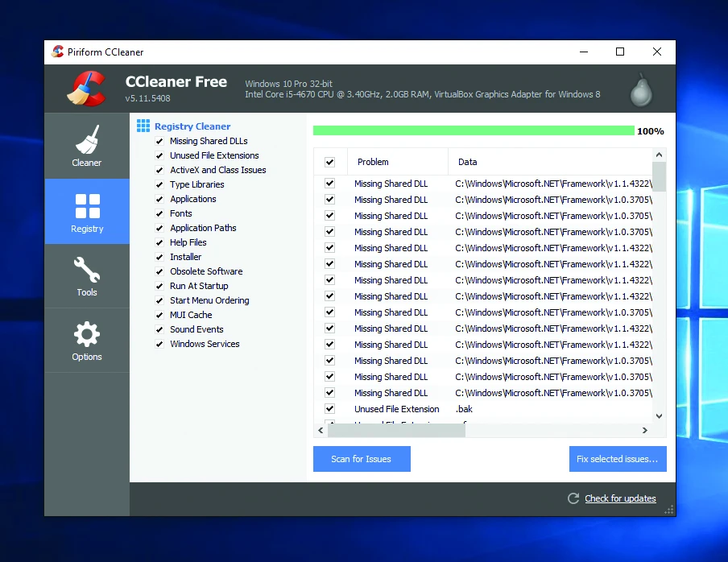This screenshot has width=728, height=562.
Task: Click the green scan progress bar
Action: (x=473, y=130)
